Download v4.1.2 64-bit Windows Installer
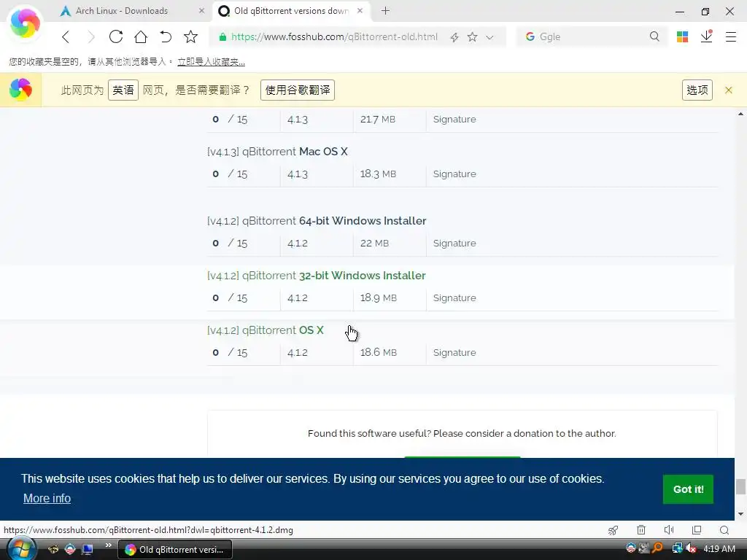This screenshot has width=747, height=560. pos(317,221)
